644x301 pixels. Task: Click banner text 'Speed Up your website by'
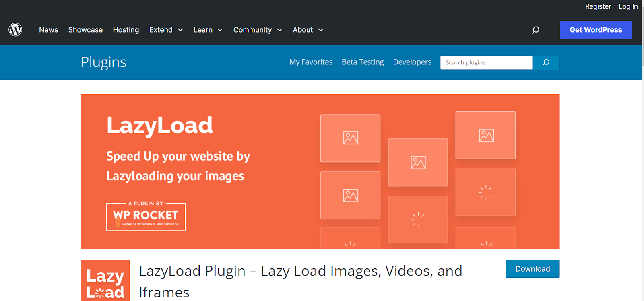click(178, 156)
